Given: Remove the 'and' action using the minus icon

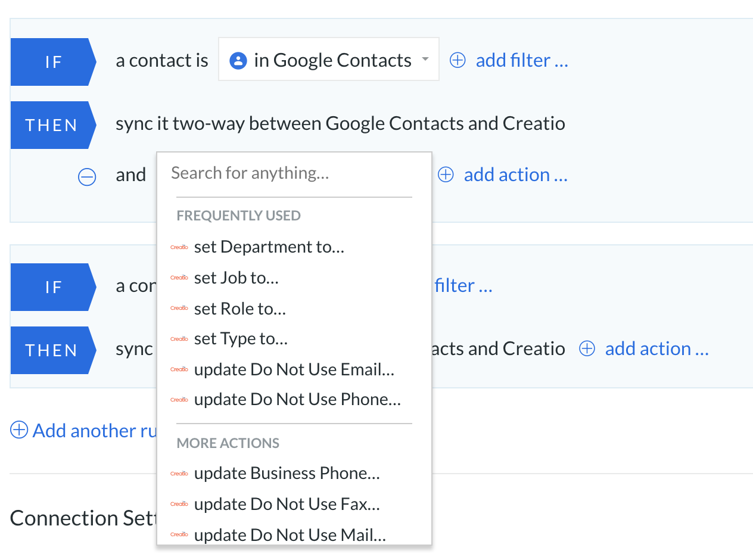Looking at the screenshot, I should [x=87, y=176].
